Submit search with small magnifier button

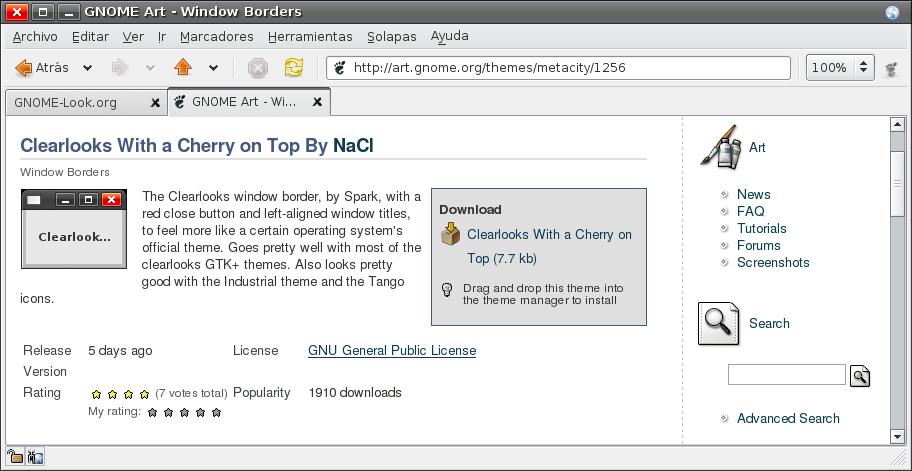(x=860, y=376)
